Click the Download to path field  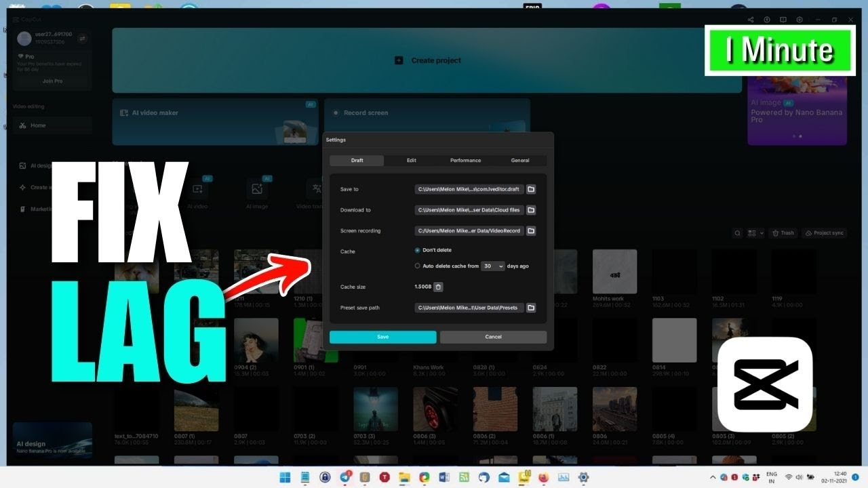tap(469, 210)
